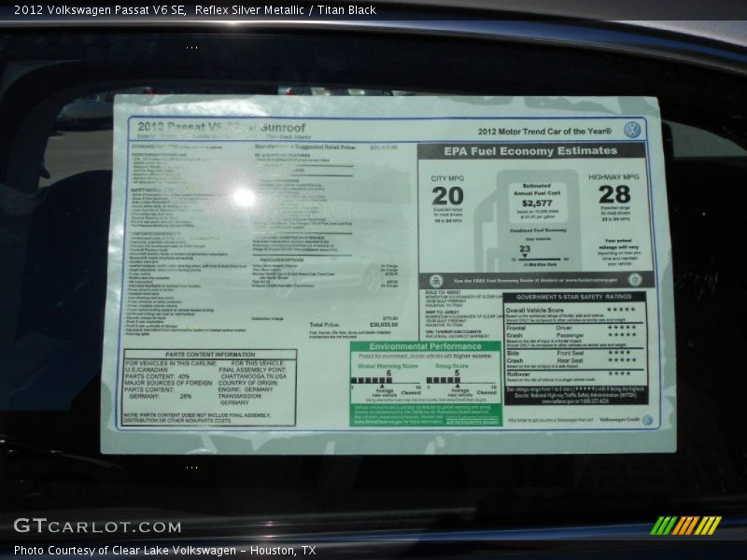Click the 'Overall Vehicle Score' label
The height and width of the screenshot is (560, 747).
[x=534, y=310]
